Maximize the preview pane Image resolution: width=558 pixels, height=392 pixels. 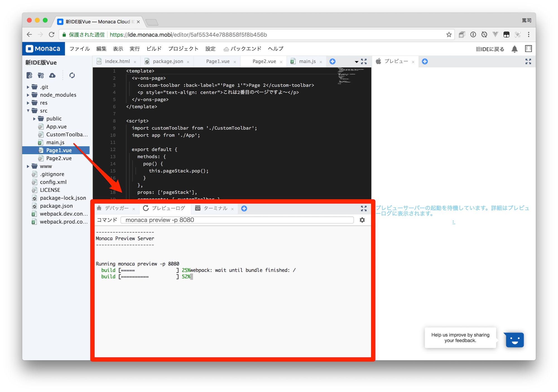528,61
